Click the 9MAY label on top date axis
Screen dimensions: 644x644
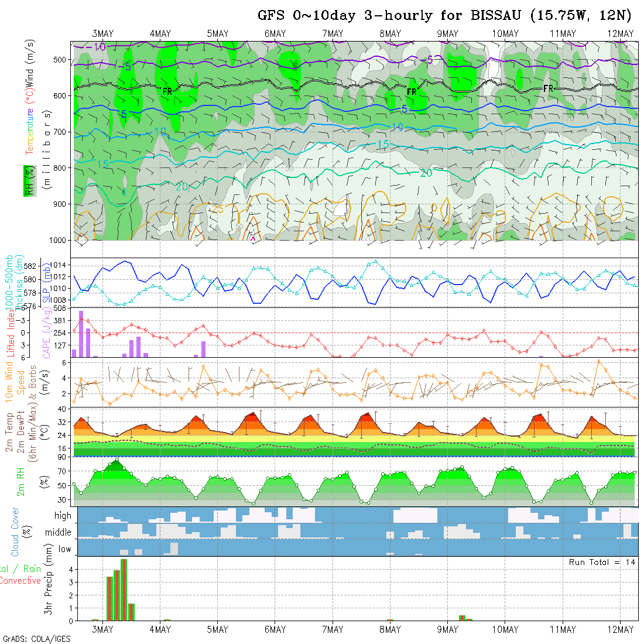(x=448, y=34)
